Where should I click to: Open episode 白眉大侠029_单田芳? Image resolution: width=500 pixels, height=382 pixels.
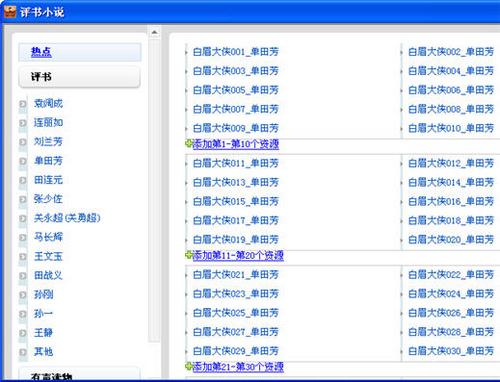pos(236,351)
